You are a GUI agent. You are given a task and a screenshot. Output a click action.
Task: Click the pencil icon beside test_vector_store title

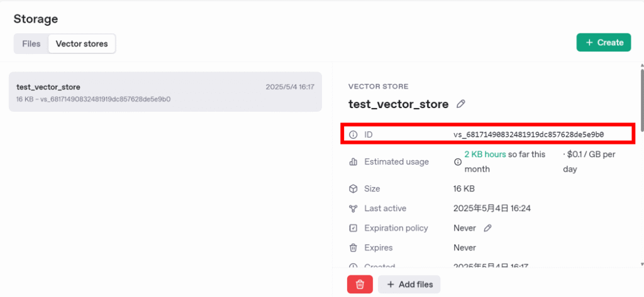click(461, 104)
